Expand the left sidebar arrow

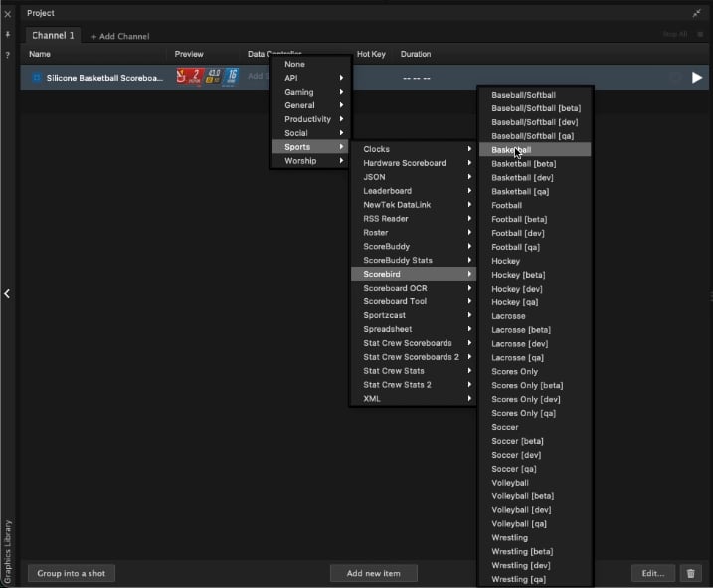pos(7,294)
